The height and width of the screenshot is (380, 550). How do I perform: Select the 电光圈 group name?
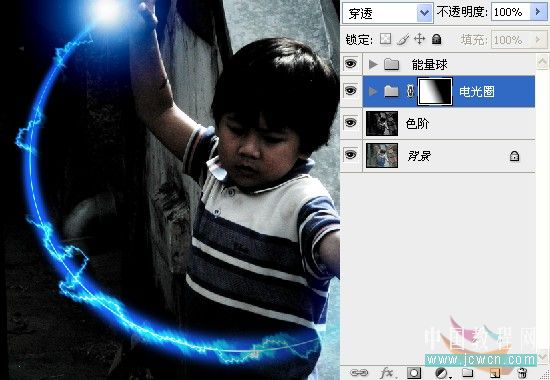pyautogui.click(x=477, y=92)
